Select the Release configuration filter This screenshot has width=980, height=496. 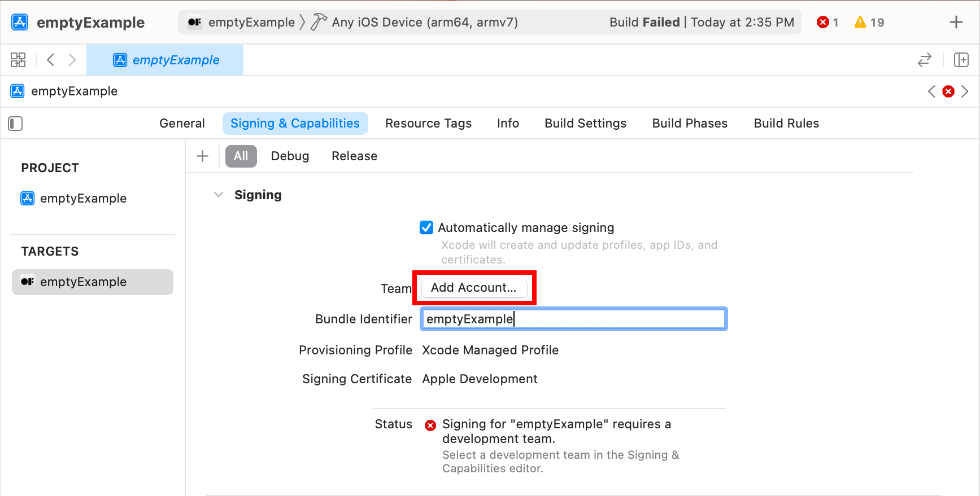(354, 156)
